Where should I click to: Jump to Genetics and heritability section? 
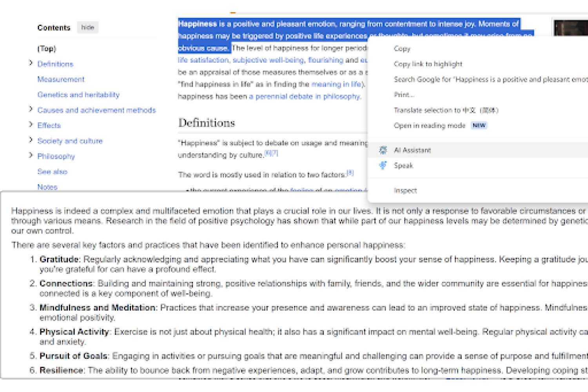tap(78, 94)
